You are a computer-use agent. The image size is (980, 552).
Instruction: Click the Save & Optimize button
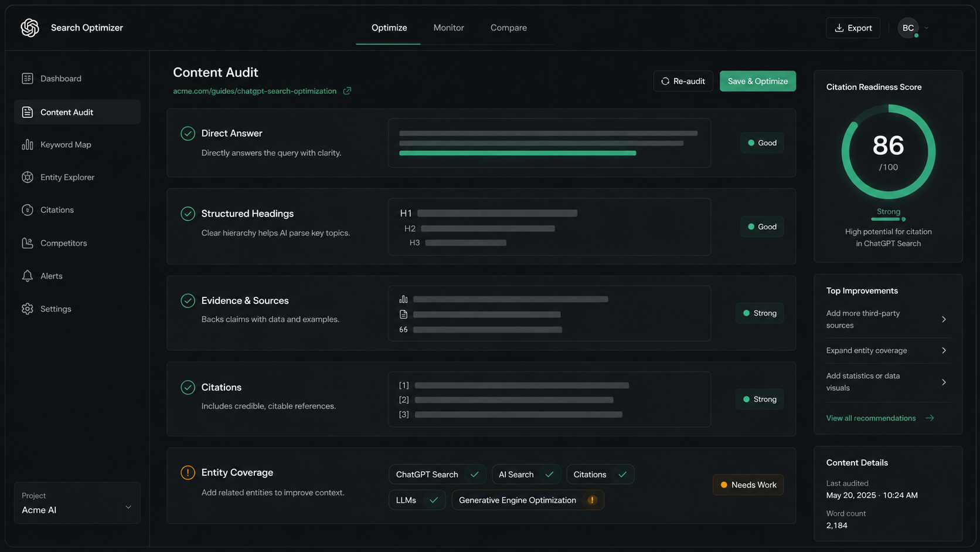coord(758,81)
